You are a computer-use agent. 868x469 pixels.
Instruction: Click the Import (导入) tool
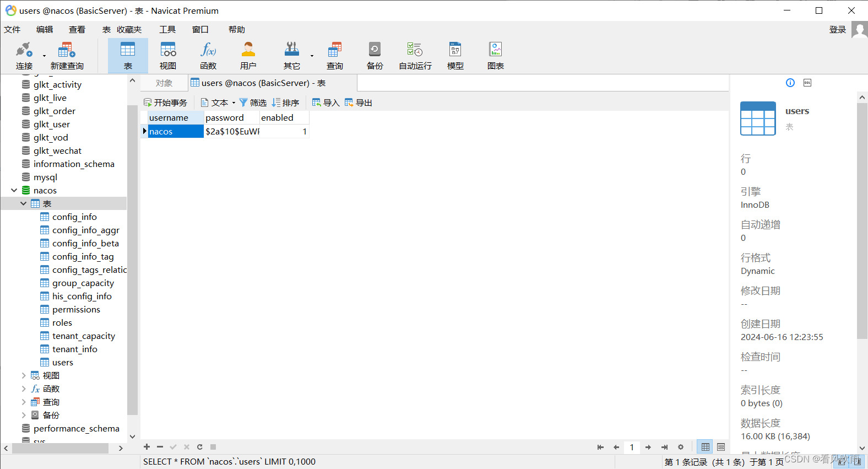[325, 103]
